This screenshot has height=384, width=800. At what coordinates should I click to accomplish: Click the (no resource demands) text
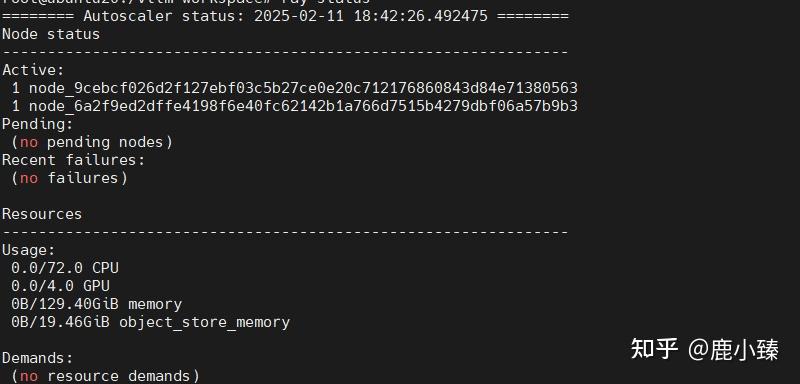pos(106,376)
